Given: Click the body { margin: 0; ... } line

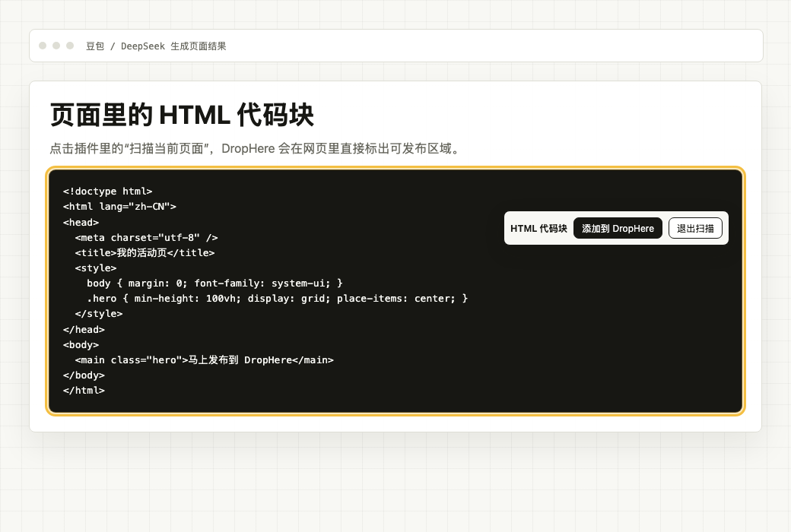Looking at the screenshot, I should pyautogui.click(x=215, y=283).
